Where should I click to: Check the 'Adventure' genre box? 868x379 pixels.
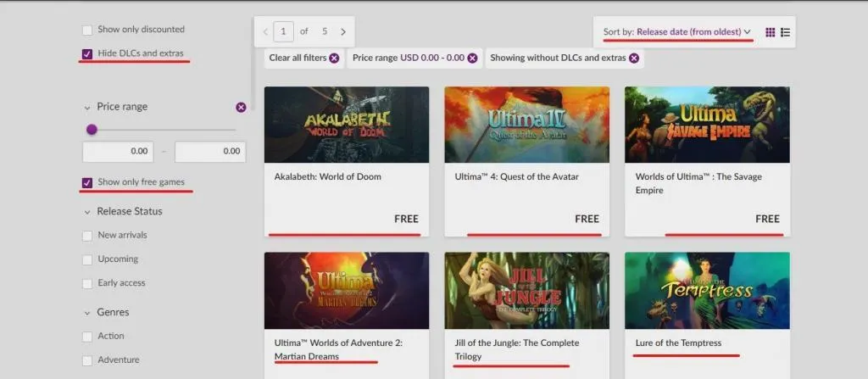(x=87, y=360)
